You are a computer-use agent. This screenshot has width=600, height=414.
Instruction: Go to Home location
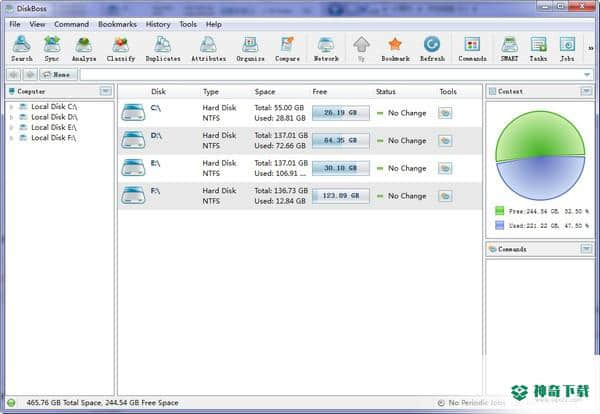tap(58, 75)
